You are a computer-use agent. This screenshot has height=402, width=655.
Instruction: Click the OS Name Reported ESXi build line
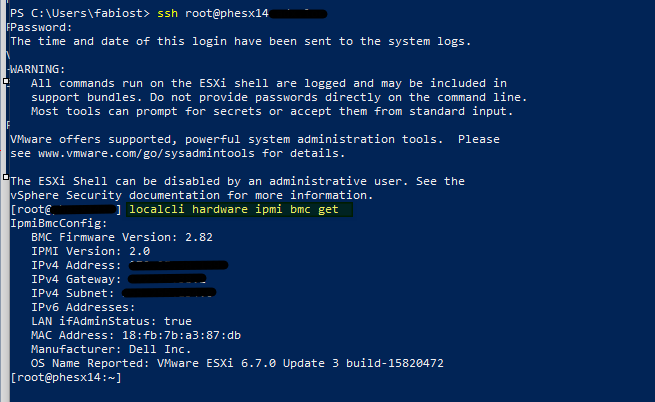point(237,363)
